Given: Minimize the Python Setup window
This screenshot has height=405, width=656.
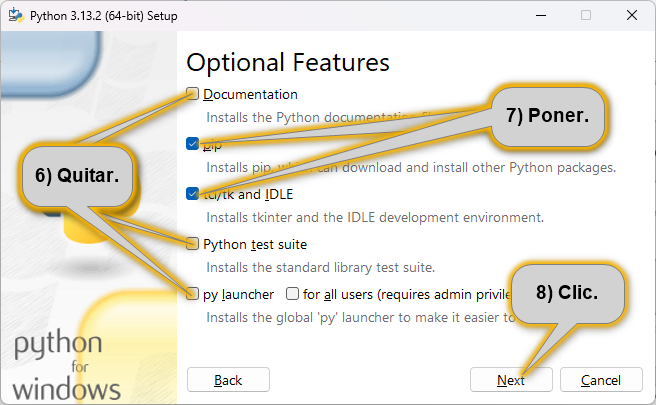Looking at the screenshot, I should coord(541,15).
